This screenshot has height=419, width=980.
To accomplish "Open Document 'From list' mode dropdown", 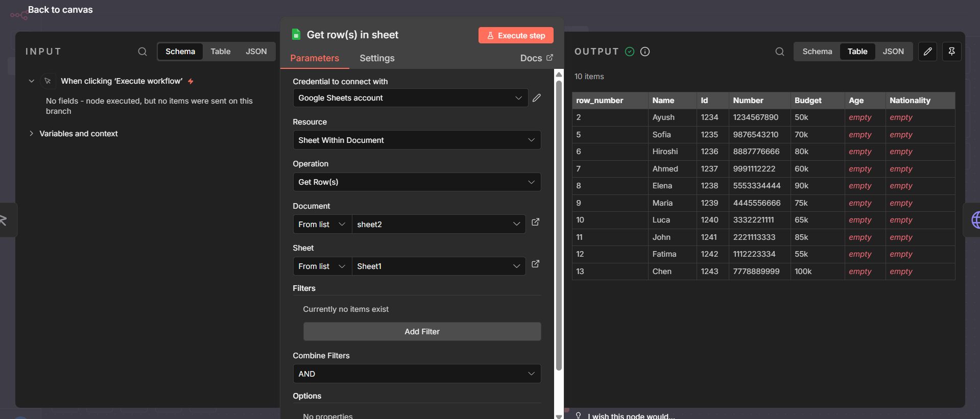I will (x=322, y=224).
